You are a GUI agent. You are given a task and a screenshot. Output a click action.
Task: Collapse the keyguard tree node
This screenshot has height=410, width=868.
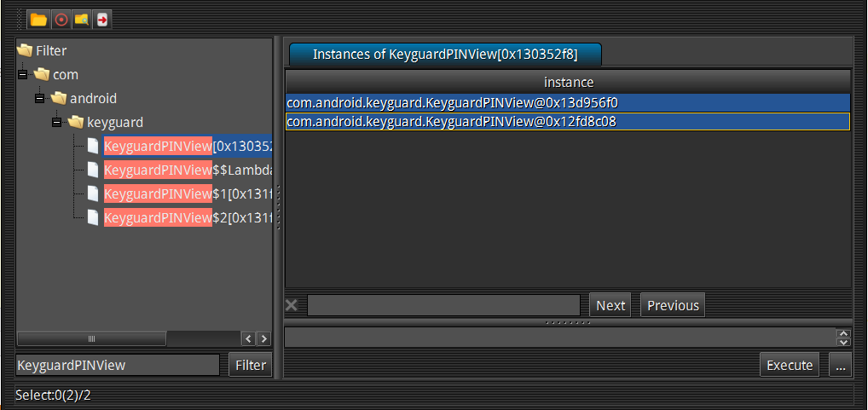(56, 122)
